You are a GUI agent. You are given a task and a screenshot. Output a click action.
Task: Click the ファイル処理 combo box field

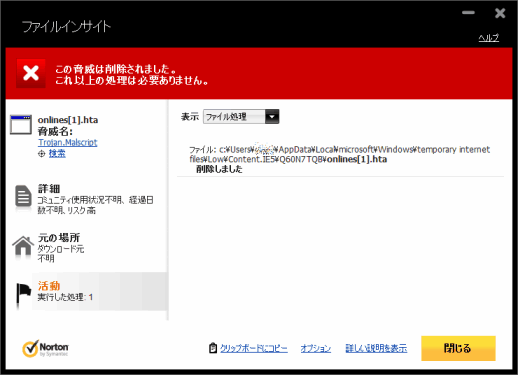click(241, 117)
